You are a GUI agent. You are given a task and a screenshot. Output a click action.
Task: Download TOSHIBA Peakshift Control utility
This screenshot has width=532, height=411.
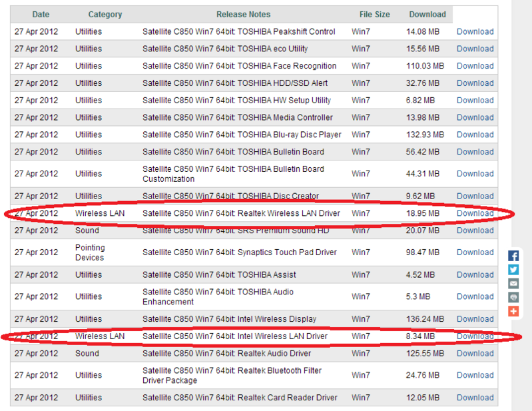(475, 31)
